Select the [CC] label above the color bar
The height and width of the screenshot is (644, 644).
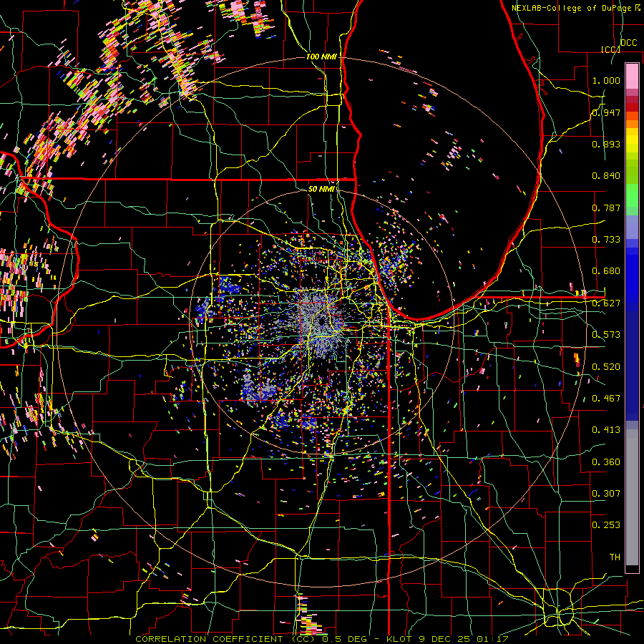tap(610, 49)
